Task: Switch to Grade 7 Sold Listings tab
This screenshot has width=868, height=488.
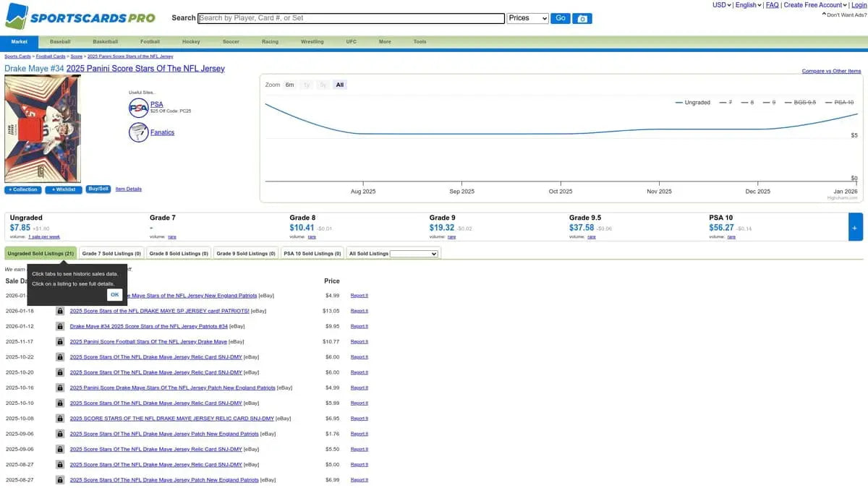Action: 111,254
